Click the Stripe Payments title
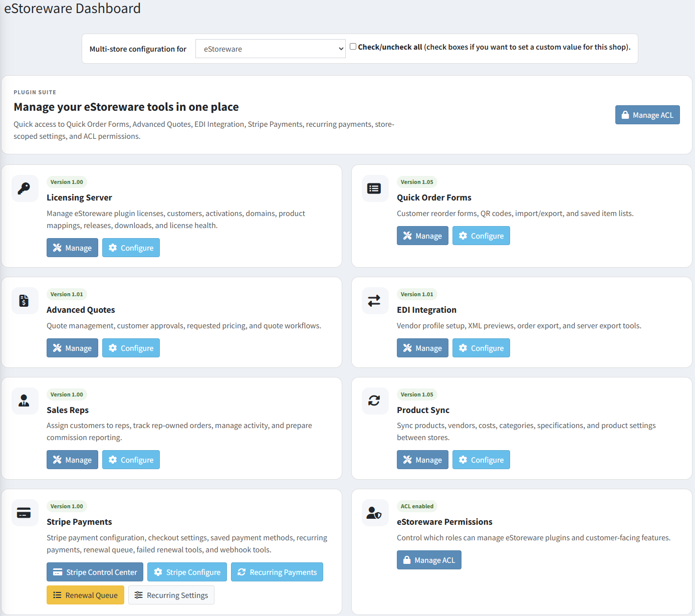Viewport: 695px width, 616px height. point(79,522)
